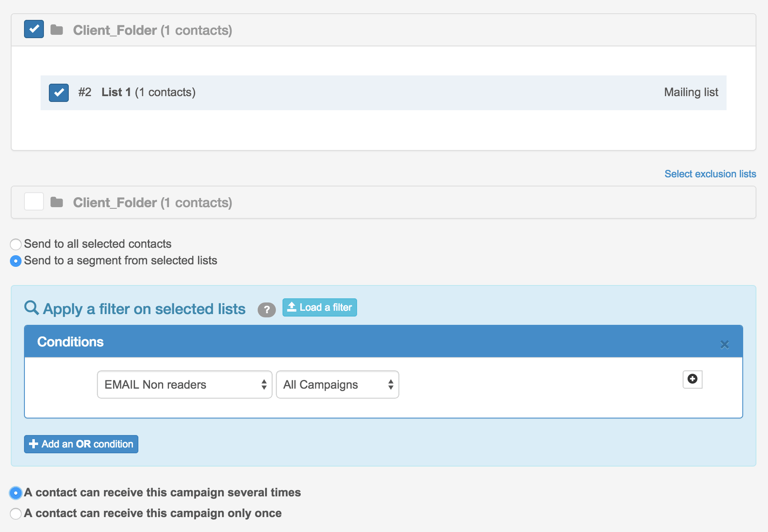The width and height of the screenshot is (768, 532).
Task: Uncheck the top Client_Folder checkbox
Action: 34,29
